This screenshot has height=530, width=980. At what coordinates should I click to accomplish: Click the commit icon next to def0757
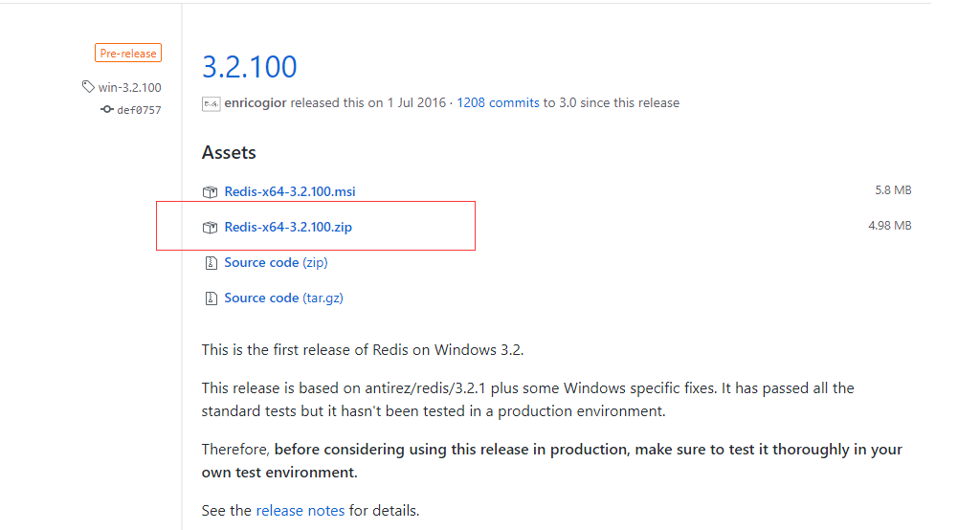pos(107,110)
